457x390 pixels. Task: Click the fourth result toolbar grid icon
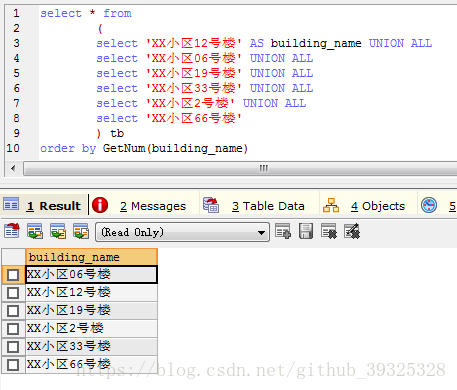81,231
